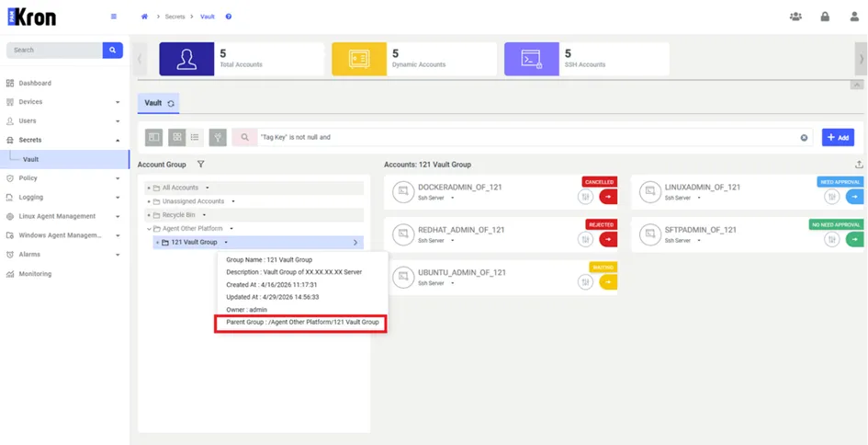This screenshot has height=445, width=868.
Task: Open DOCKERADMIN_OF_121 account
Action: (459, 188)
